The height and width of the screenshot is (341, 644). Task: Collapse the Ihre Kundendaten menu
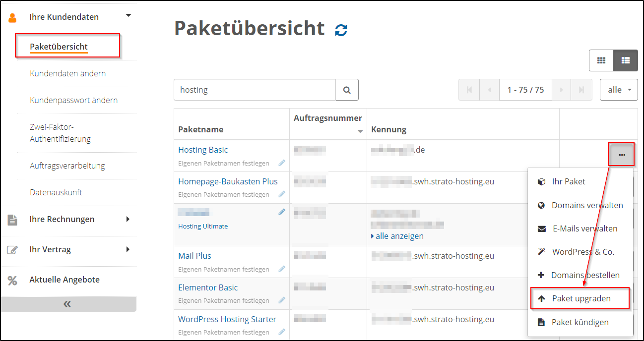[128, 15]
